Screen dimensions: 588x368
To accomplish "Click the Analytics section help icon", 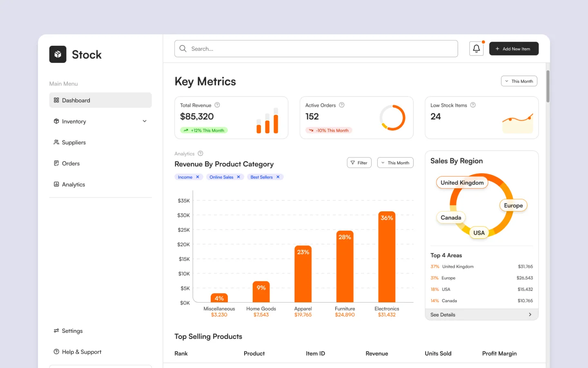I will [200, 154].
